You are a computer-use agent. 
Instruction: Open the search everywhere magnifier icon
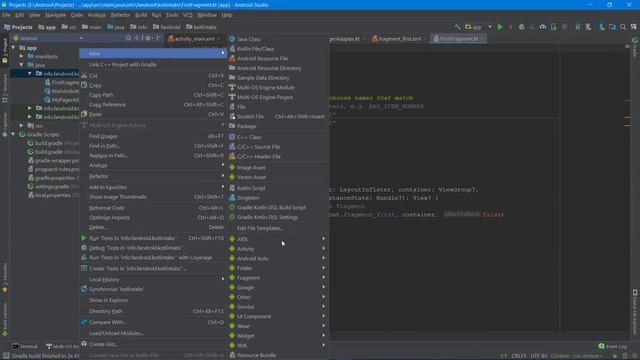[623, 27]
